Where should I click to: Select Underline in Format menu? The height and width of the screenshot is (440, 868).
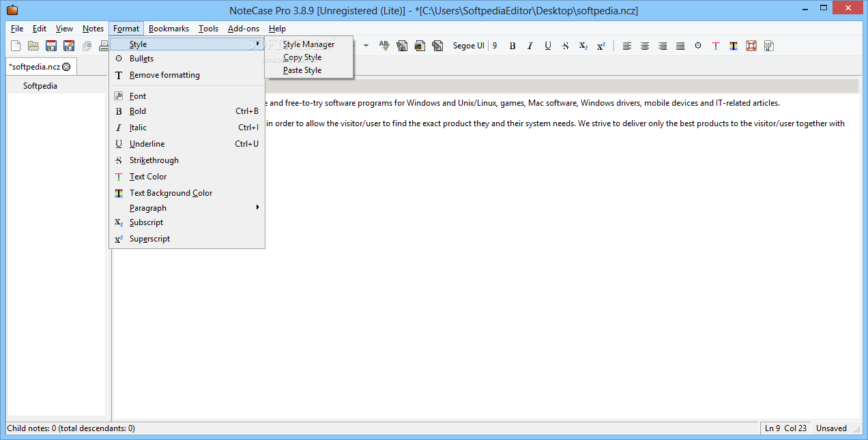pyautogui.click(x=187, y=144)
